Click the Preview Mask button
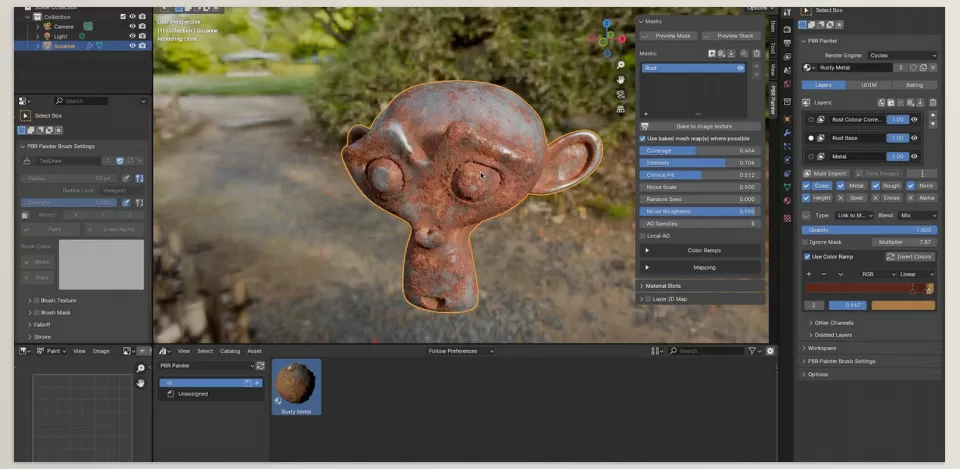The image size is (960, 469). [x=669, y=36]
